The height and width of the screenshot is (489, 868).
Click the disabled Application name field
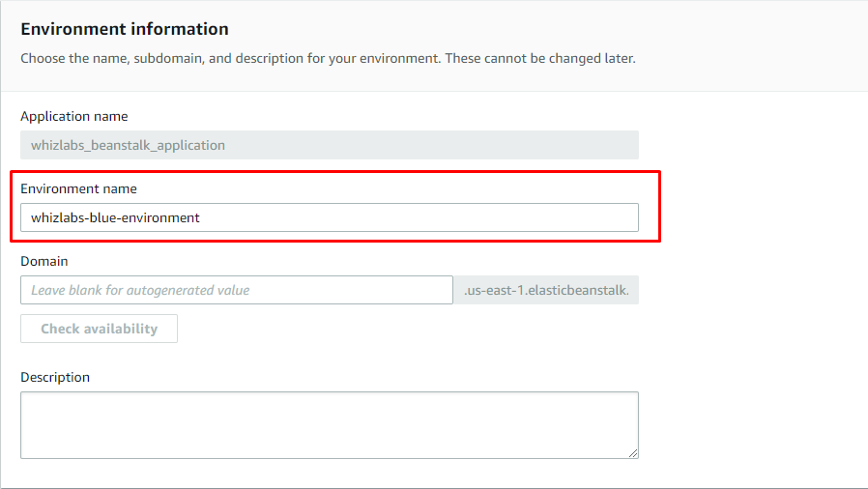click(x=330, y=145)
